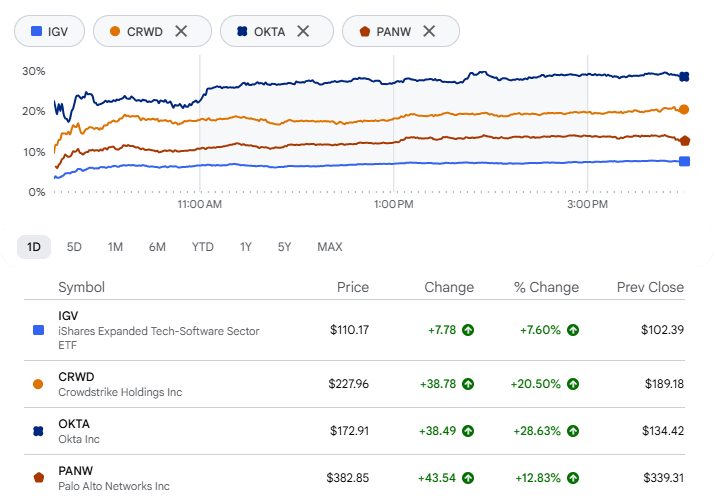Click the blue square icon in IGV chip
715x501 pixels.
pyautogui.click(x=36, y=31)
